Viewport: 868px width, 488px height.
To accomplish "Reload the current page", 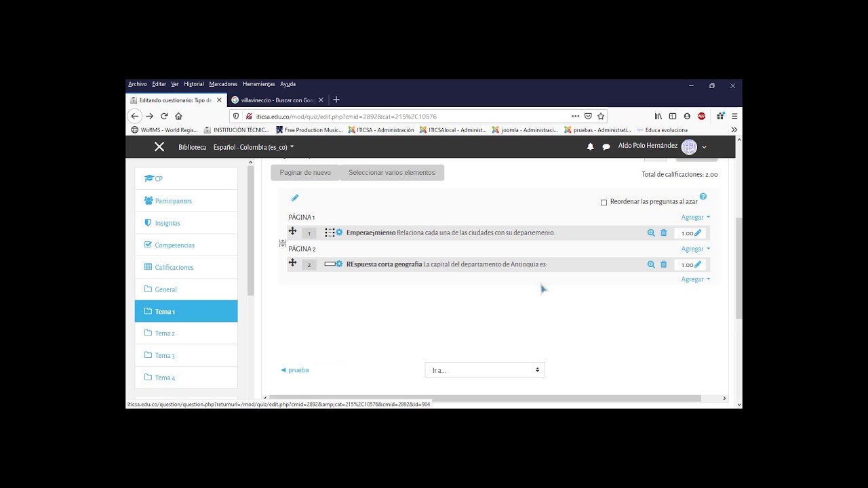I will click(x=164, y=116).
